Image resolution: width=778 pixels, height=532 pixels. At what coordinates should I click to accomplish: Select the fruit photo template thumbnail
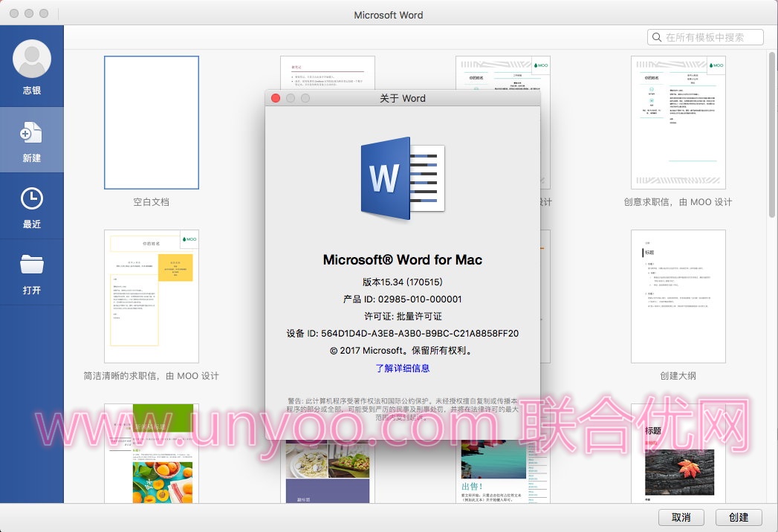(x=152, y=453)
